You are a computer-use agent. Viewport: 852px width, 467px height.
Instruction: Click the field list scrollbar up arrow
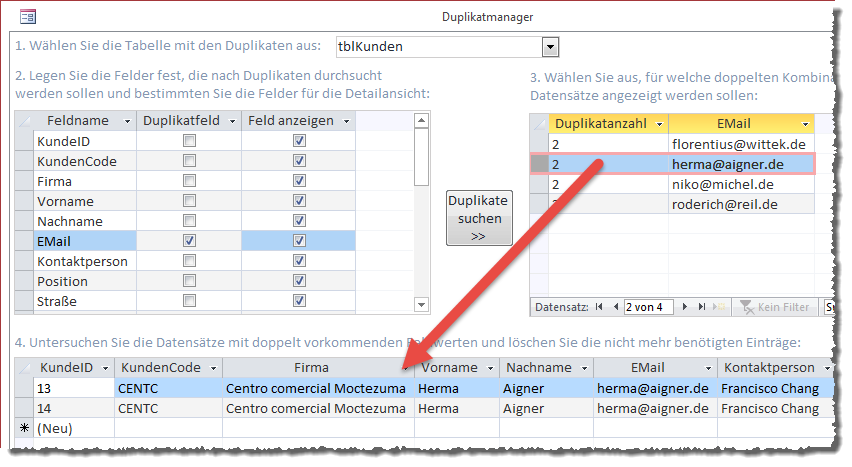point(422,120)
